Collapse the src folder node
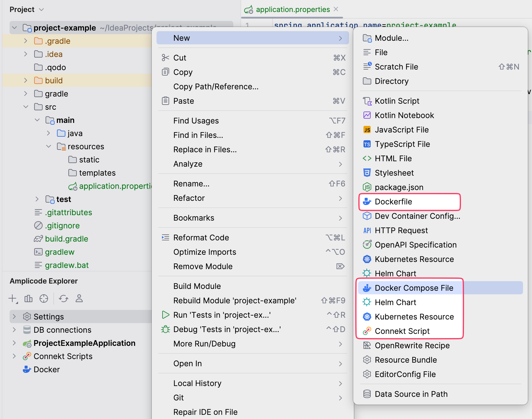Image resolution: width=532 pixels, height=419 pixels. [x=26, y=107]
